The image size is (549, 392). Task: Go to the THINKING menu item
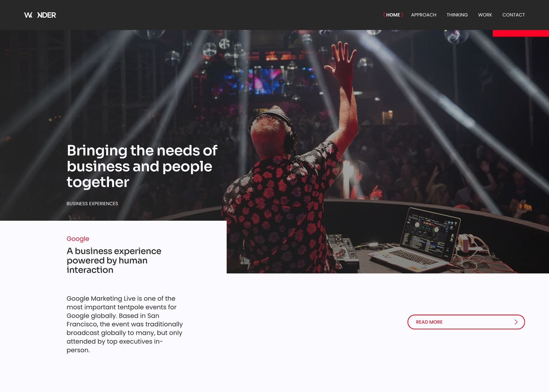point(457,15)
